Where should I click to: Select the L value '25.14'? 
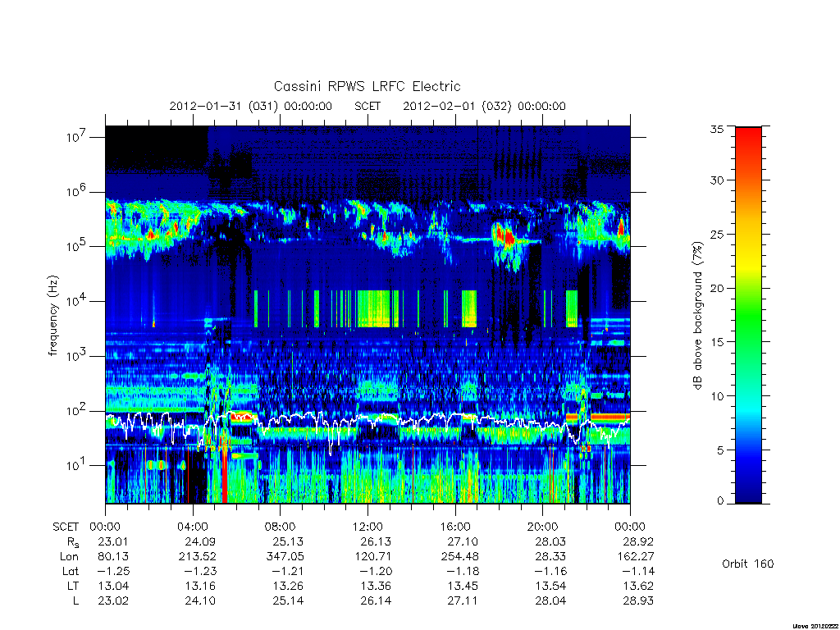[288, 601]
